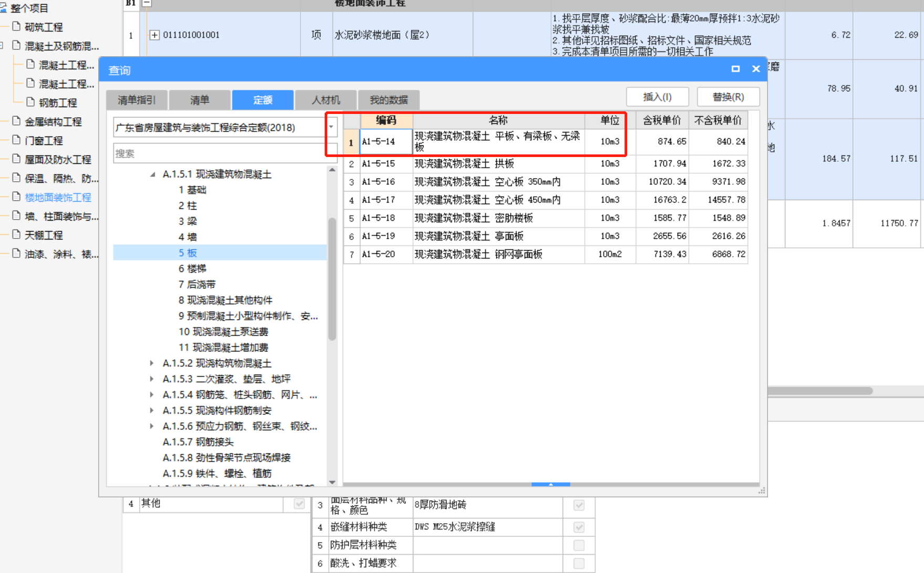Open the 定额 tab
The height and width of the screenshot is (573, 924).
[x=263, y=100]
